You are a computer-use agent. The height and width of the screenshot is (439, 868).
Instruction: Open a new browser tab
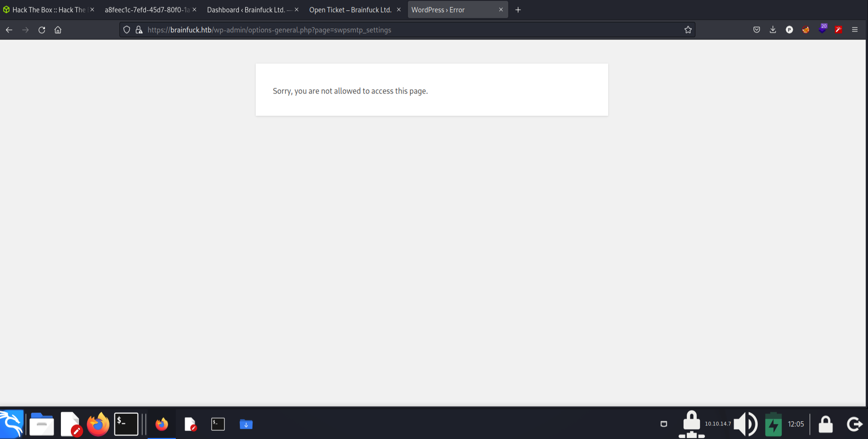pos(518,10)
